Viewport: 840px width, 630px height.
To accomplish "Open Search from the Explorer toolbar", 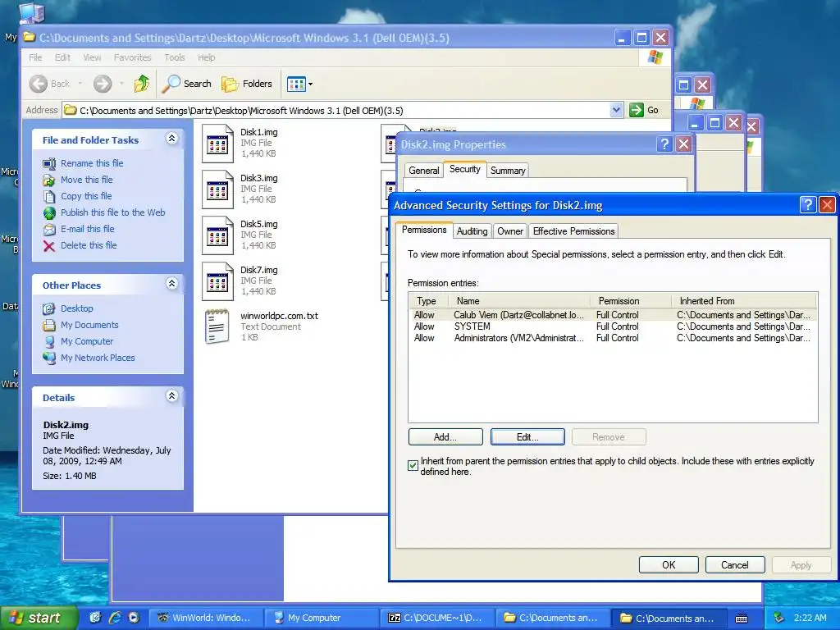I will [x=187, y=84].
